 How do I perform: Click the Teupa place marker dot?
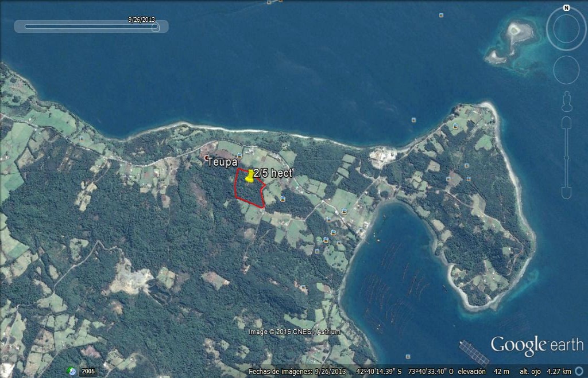(x=207, y=158)
